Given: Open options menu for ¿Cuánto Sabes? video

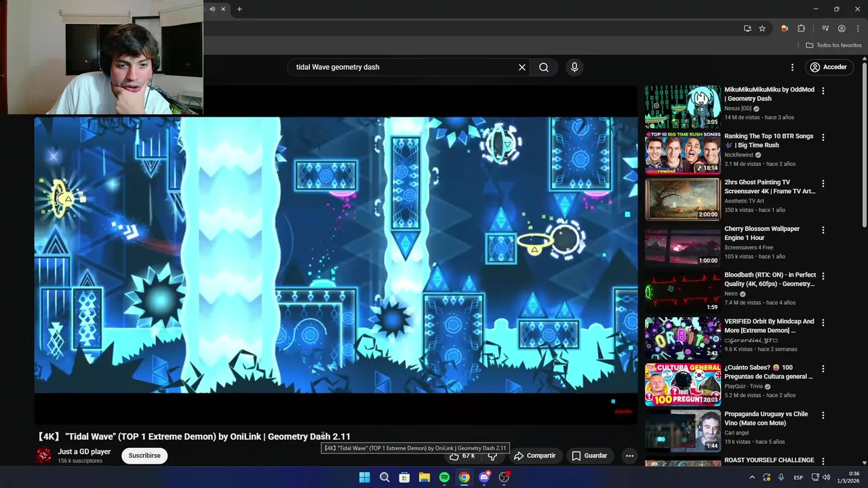Looking at the screenshot, I should (x=823, y=369).
